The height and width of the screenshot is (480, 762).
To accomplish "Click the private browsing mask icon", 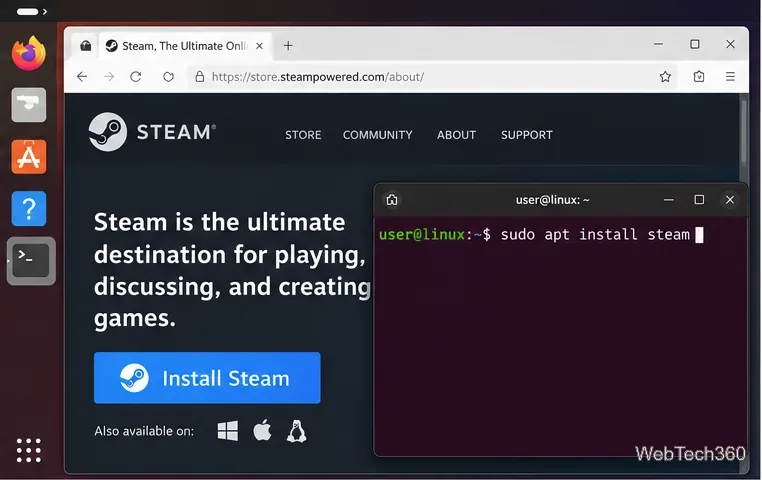I will (86, 46).
